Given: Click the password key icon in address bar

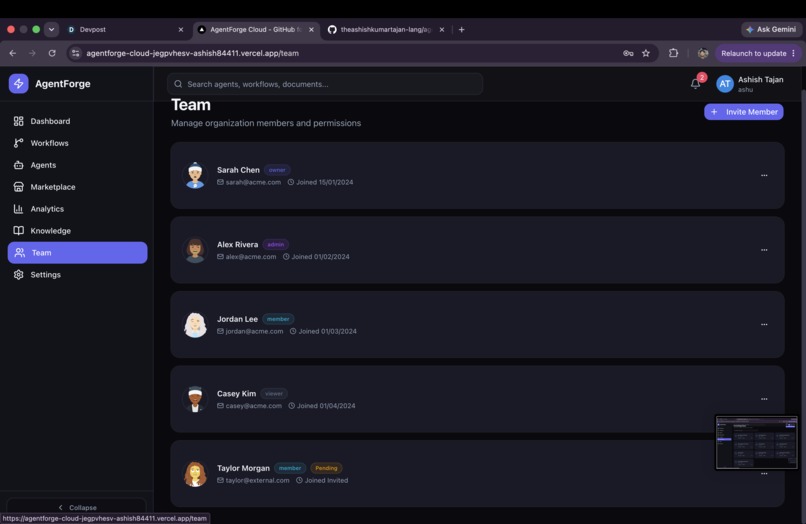Looking at the screenshot, I should pos(628,53).
